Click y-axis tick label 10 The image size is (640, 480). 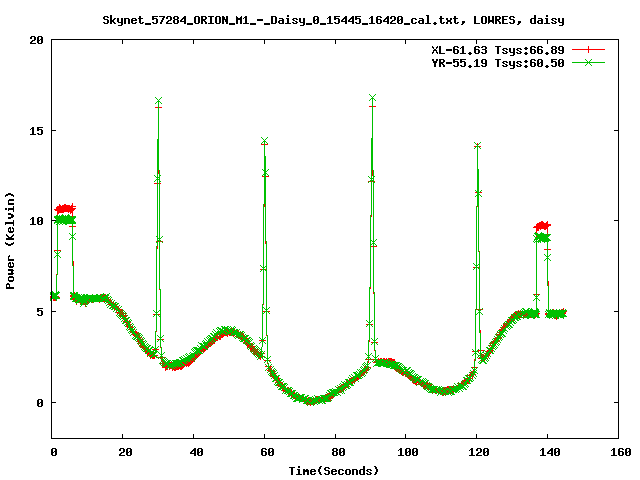pos(36,221)
